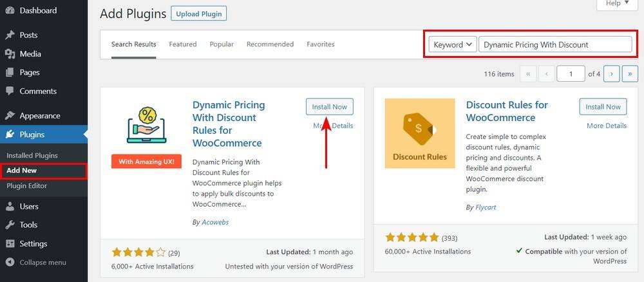Open the Keyword search type dropdown
This screenshot has height=282, width=644.
pyautogui.click(x=453, y=44)
